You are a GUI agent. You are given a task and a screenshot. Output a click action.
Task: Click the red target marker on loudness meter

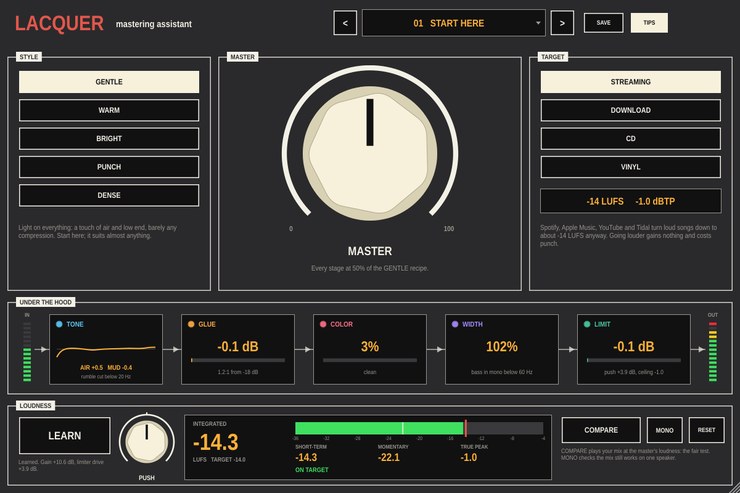(x=465, y=428)
